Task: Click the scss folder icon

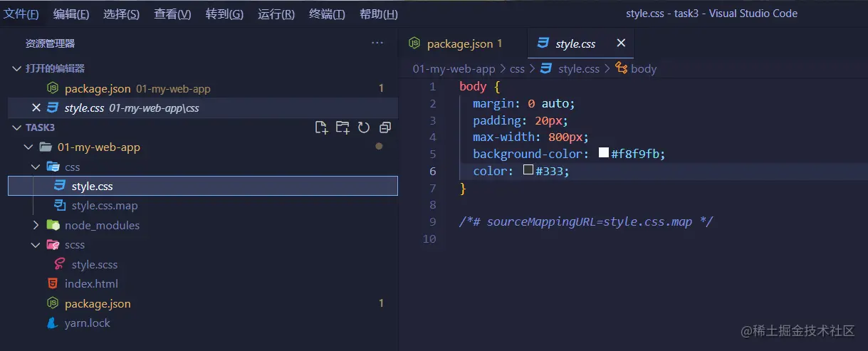Action: pos(53,245)
